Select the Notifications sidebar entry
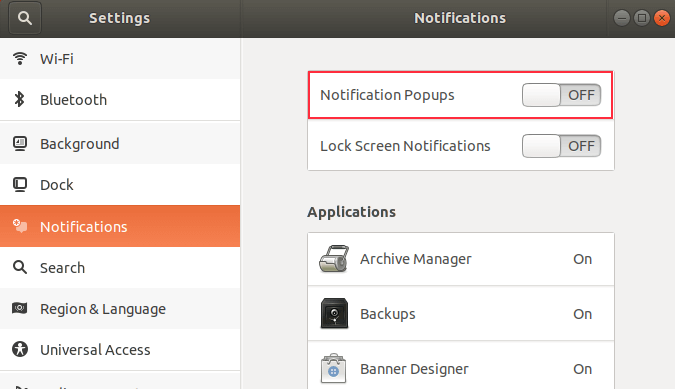 coord(120,226)
